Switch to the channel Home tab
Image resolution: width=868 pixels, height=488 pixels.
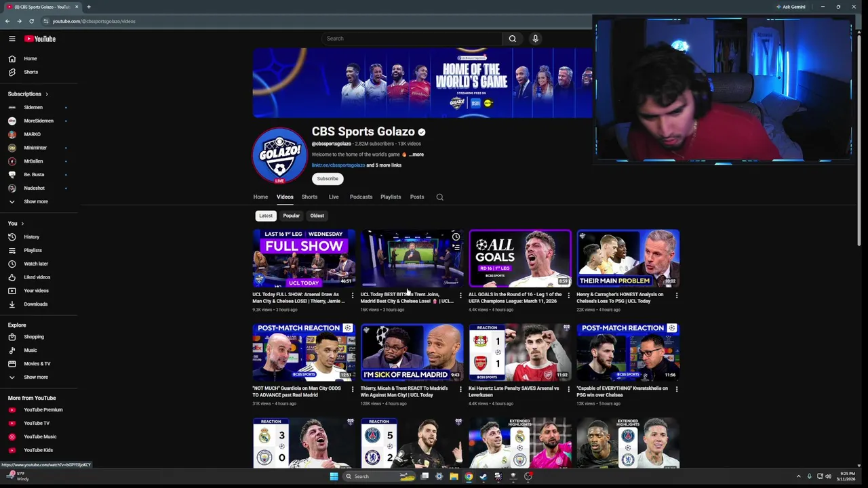[x=260, y=197]
